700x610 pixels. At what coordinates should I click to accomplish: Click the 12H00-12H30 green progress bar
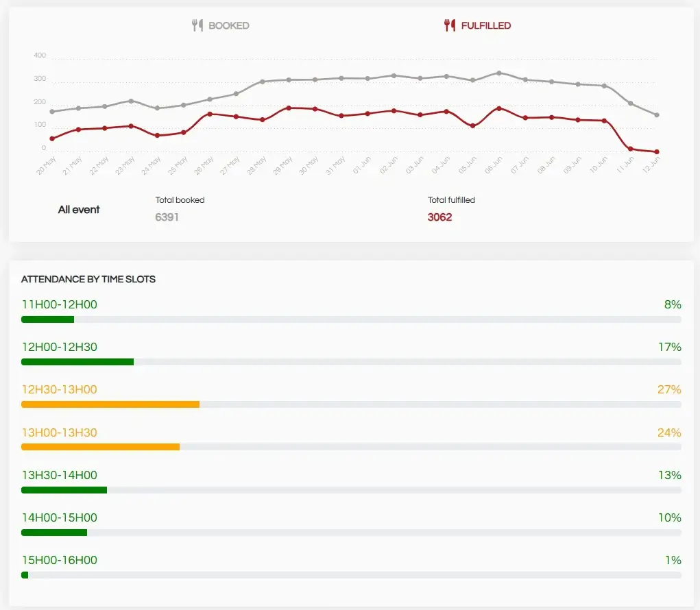(77, 362)
